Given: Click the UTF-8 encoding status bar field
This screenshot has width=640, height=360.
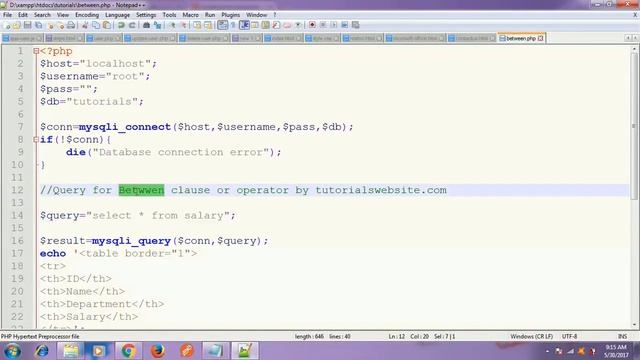Looking at the screenshot, I should 569,336.
